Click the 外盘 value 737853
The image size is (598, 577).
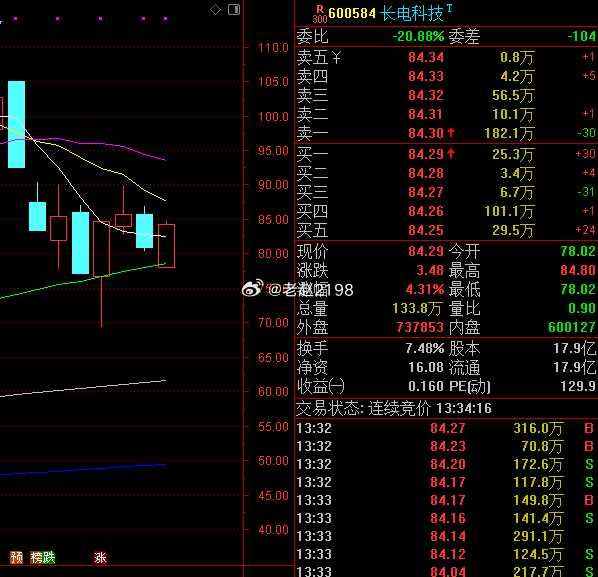pos(420,327)
